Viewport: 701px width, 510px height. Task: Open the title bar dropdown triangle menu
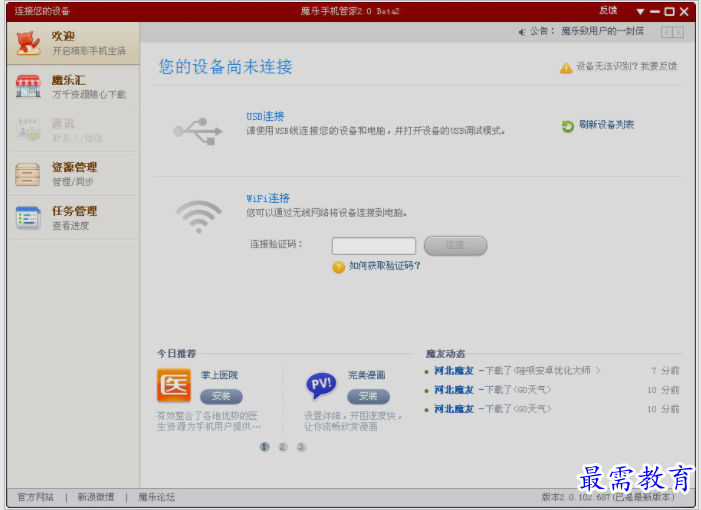640,12
